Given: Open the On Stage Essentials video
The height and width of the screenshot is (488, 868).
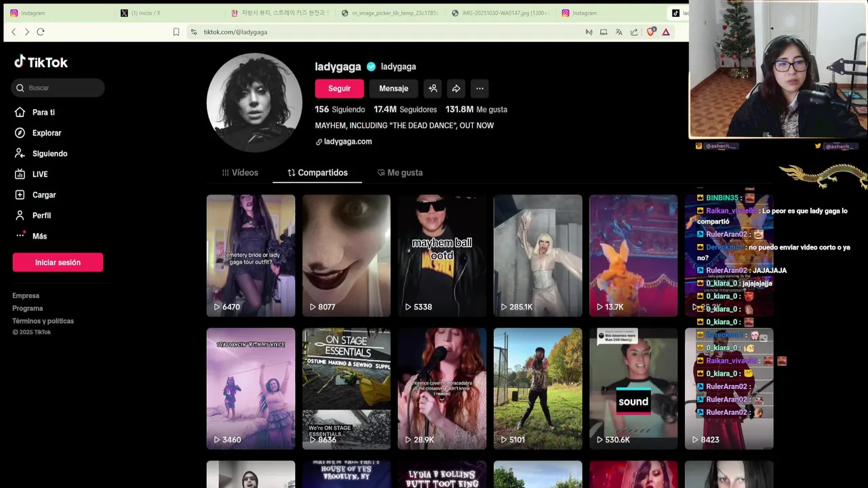Looking at the screenshot, I should coord(347,389).
